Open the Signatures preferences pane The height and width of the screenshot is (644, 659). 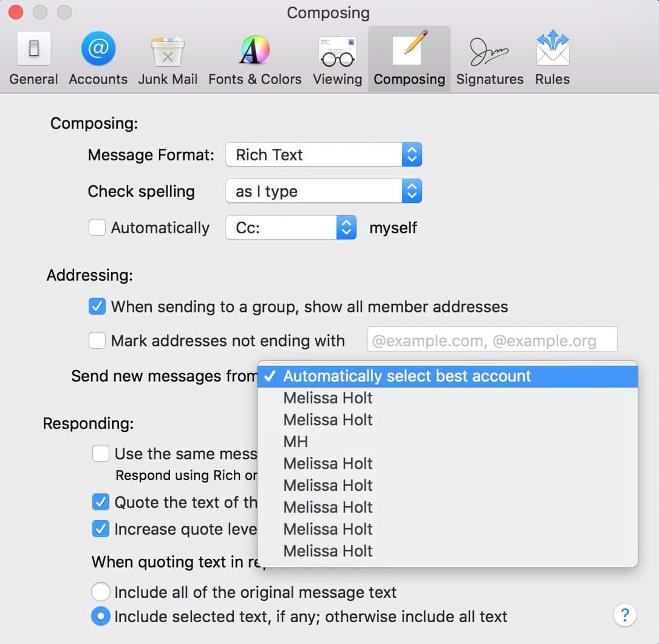(x=490, y=59)
